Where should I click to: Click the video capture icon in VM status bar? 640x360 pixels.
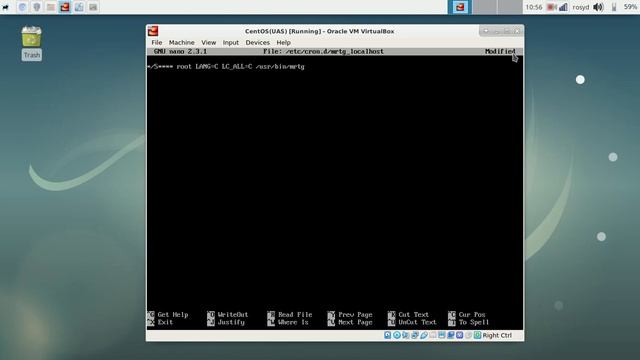point(451,335)
